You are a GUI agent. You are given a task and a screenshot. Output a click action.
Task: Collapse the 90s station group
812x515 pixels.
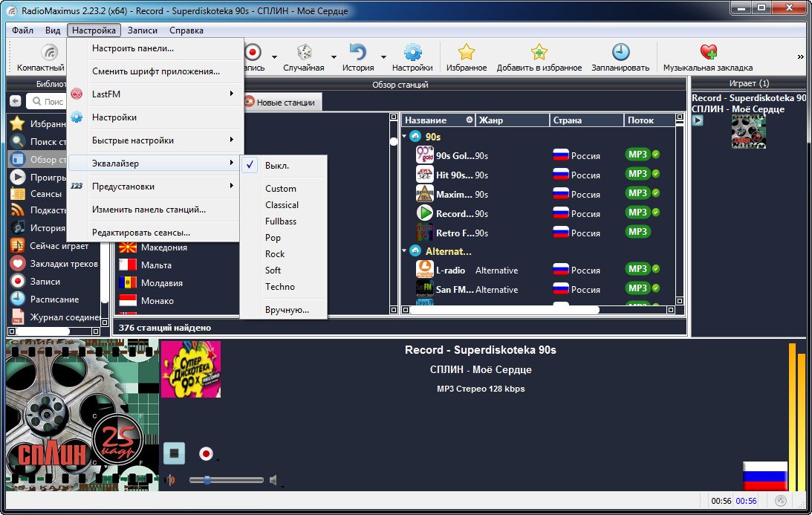coord(404,136)
